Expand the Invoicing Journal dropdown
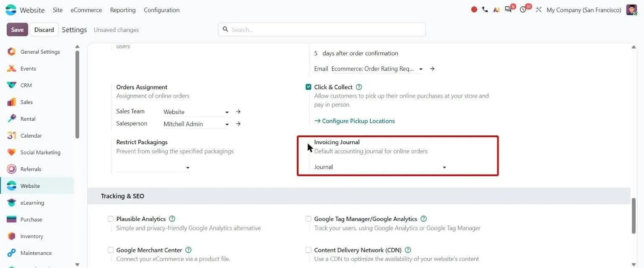Image resolution: width=644 pixels, height=268 pixels. [x=444, y=168]
